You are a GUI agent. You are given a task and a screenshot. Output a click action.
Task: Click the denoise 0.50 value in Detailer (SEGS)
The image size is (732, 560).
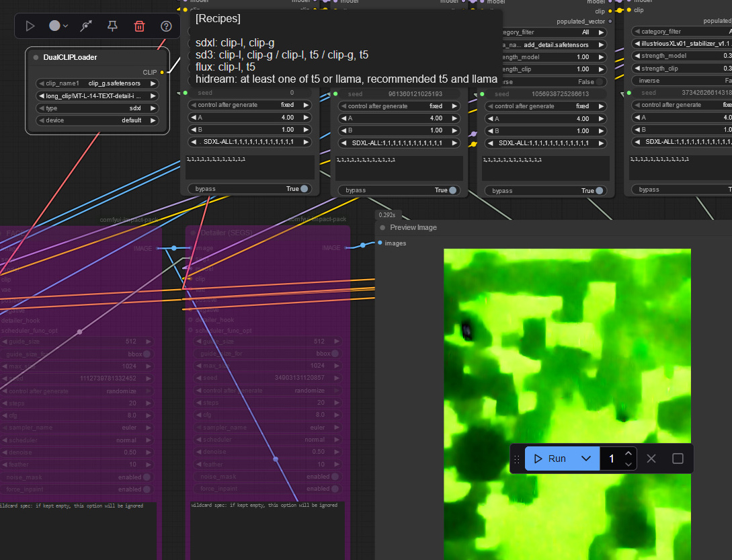pyautogui.click(x=318, y=452)
